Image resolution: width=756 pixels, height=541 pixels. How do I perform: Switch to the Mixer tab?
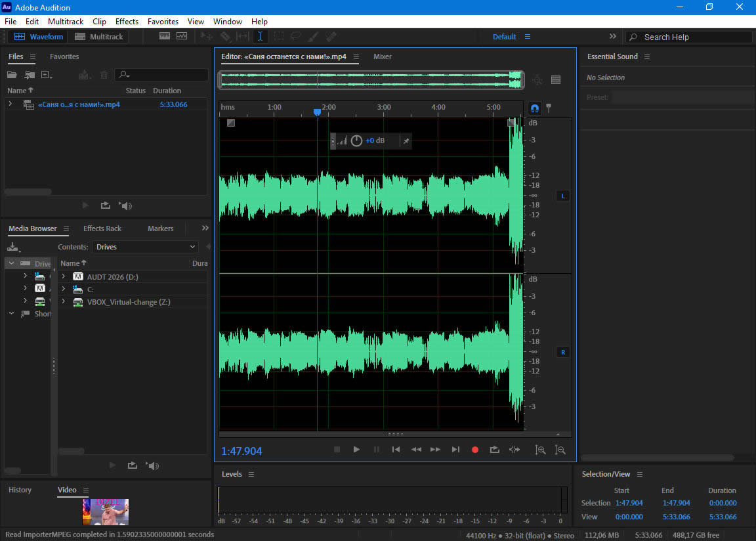click(383, 56)
